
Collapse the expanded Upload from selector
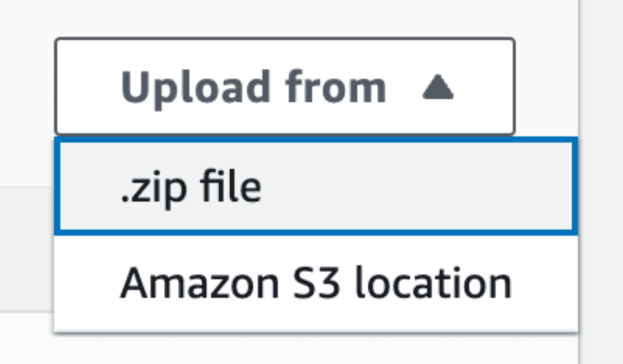pos(284,87)
